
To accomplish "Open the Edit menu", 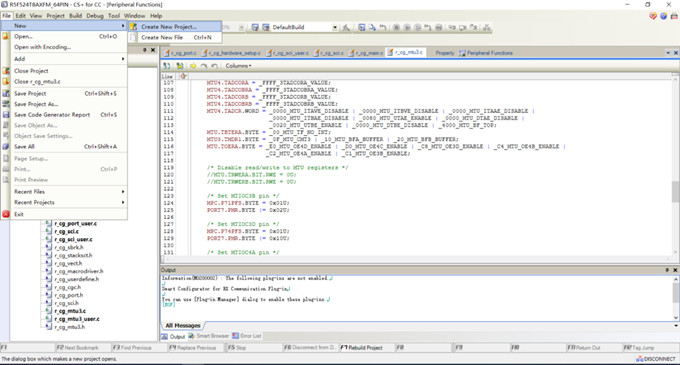I will tap(20, 16).
